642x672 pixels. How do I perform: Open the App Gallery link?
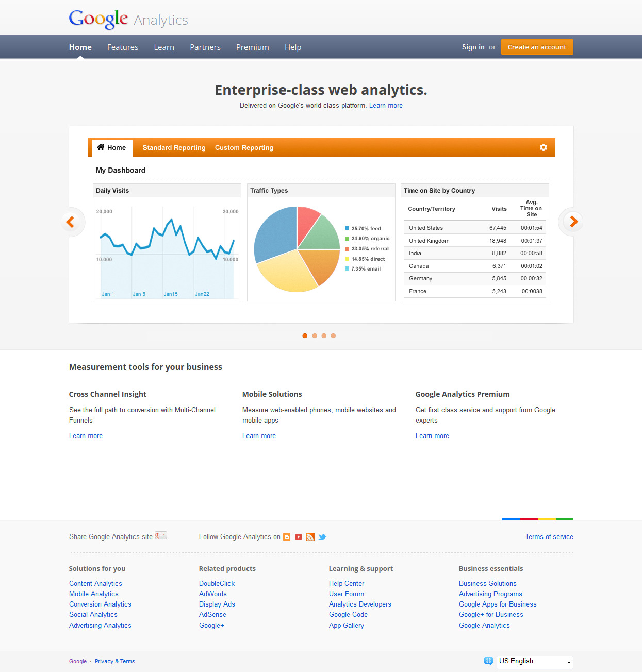[347, 626]
